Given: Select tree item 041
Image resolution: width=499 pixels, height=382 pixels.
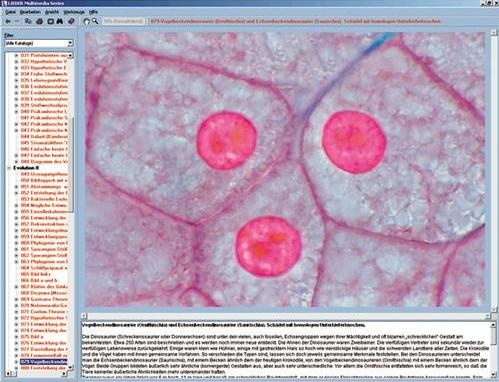Looking at the screenshot, I should pyautogui.click(x=44, y=118).
